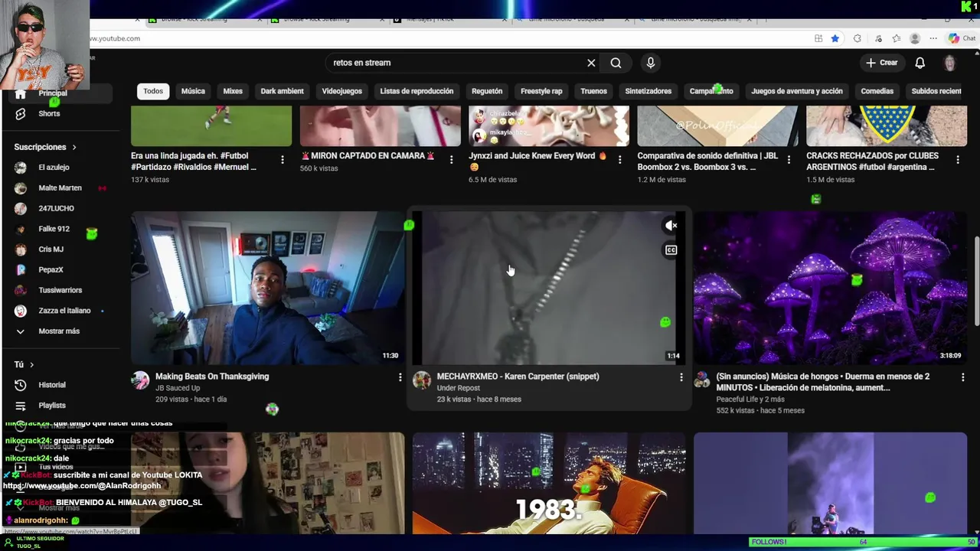Screen dimensions: 980x551
Task: Open the purple mushrooms video thumbnail
Action: [x=830, y=288]
